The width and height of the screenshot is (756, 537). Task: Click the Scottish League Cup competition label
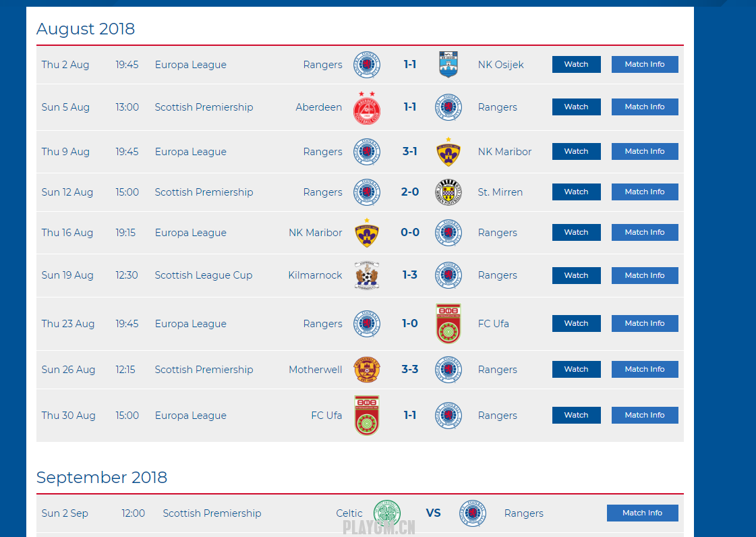tap(204, 275)
